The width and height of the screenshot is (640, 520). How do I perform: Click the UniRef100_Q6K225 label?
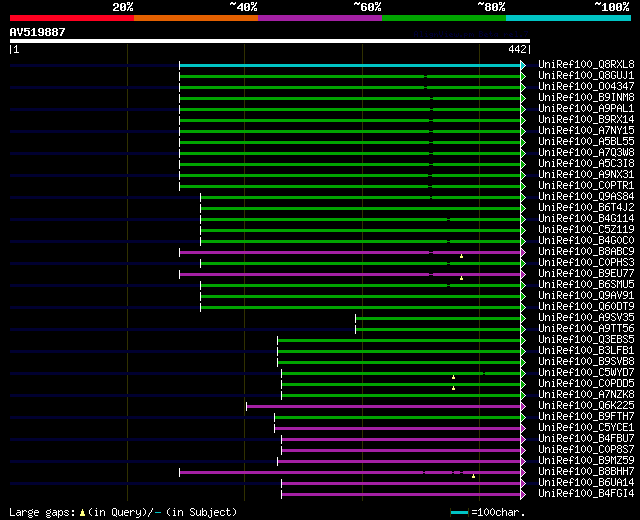586,406
